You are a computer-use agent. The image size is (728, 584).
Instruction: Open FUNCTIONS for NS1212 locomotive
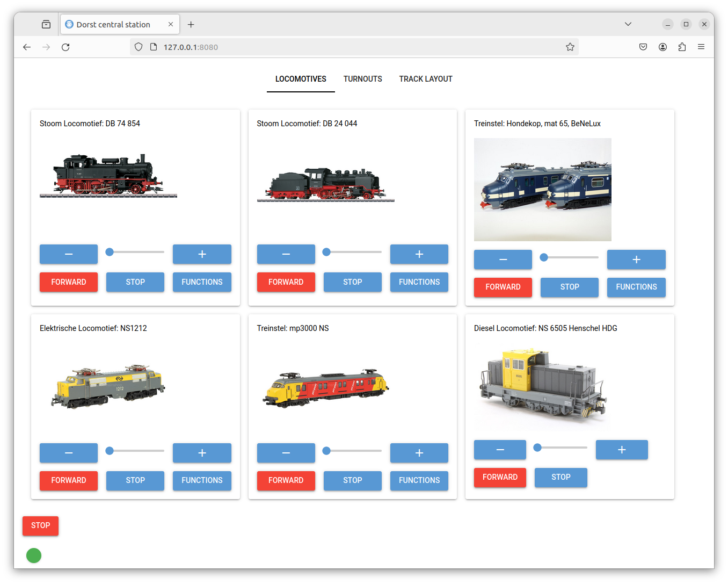click(202, 480)
